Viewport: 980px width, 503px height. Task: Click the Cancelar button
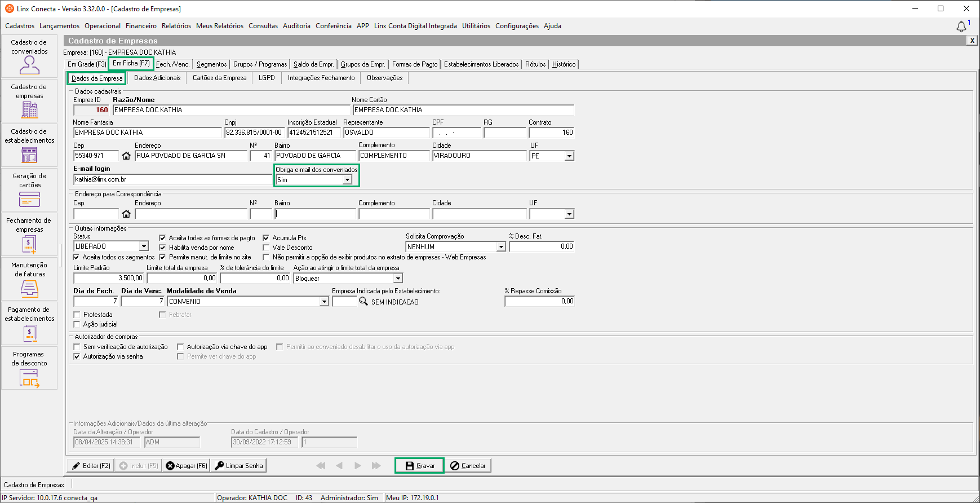tap(468, 466)
